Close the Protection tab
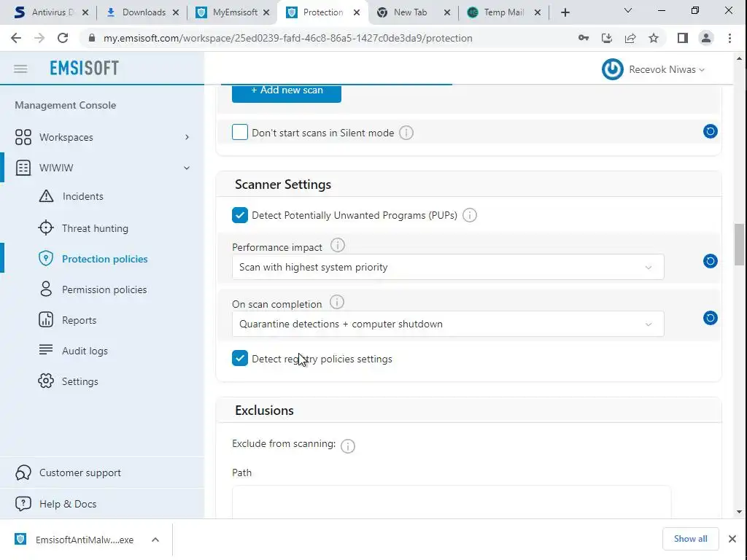 pyautogui.click(x=356, y=13)
